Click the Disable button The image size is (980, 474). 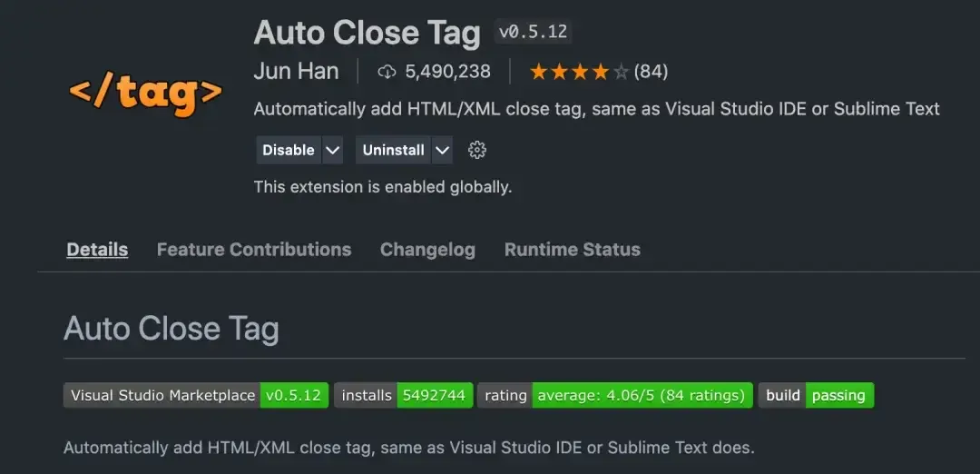coord(288,150)
